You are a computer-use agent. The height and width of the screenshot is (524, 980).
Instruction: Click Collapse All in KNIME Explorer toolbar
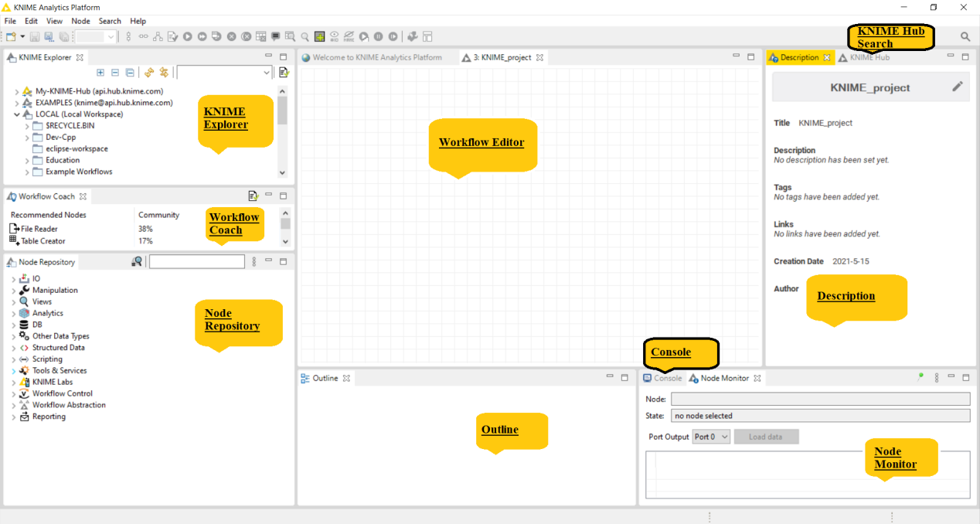115,73
